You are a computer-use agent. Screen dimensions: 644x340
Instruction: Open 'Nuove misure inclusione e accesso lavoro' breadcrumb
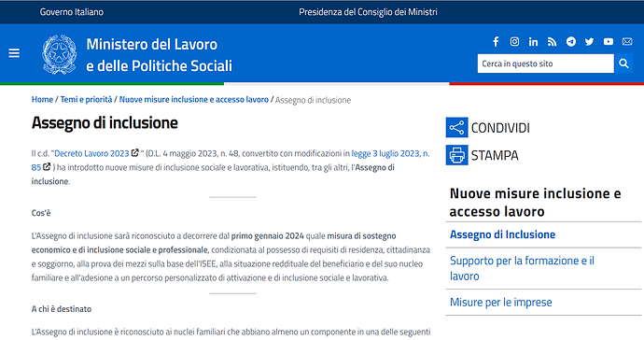coord(194,100)
